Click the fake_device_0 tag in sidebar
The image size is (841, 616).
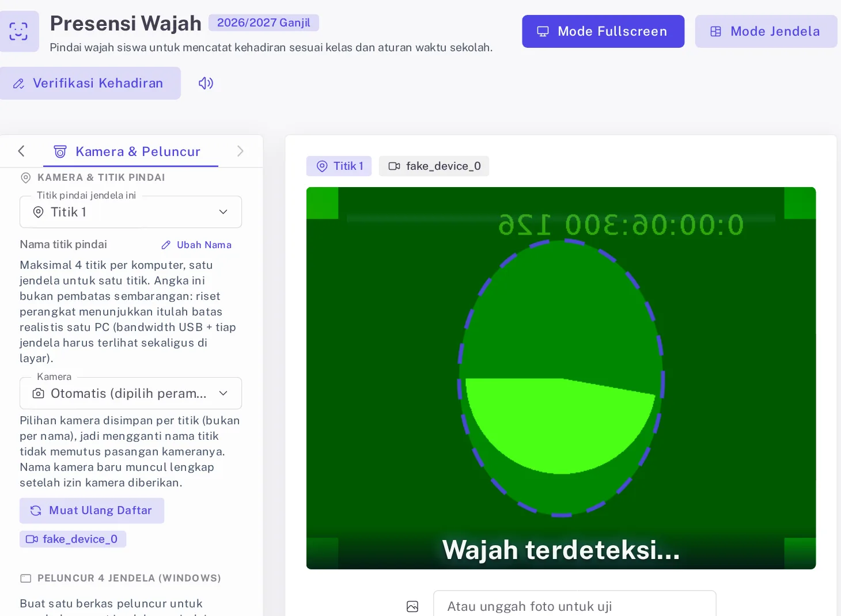point(73,539)
